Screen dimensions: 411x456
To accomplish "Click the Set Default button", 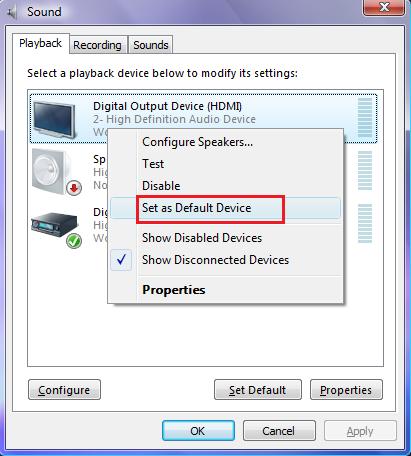I will click(x=258, y=390).
